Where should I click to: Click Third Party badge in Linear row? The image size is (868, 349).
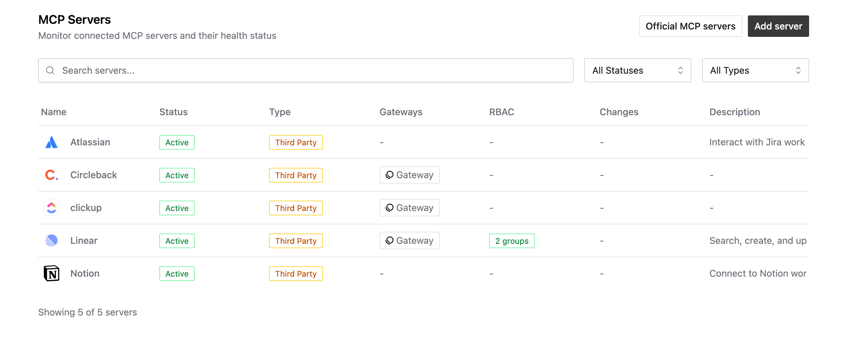coord(295,241)
